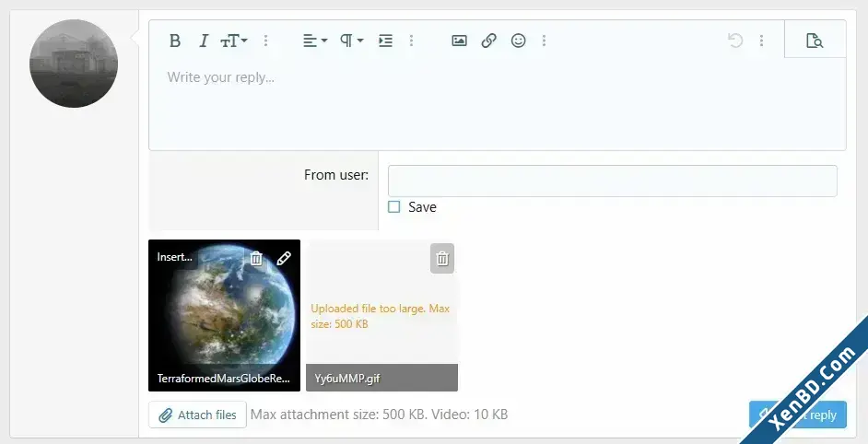This screenshot has height=444, width=868.
Task: Edit the TerraformedMarsGlobe attachment
Action: pyautogui.click(x=284, y=259)
